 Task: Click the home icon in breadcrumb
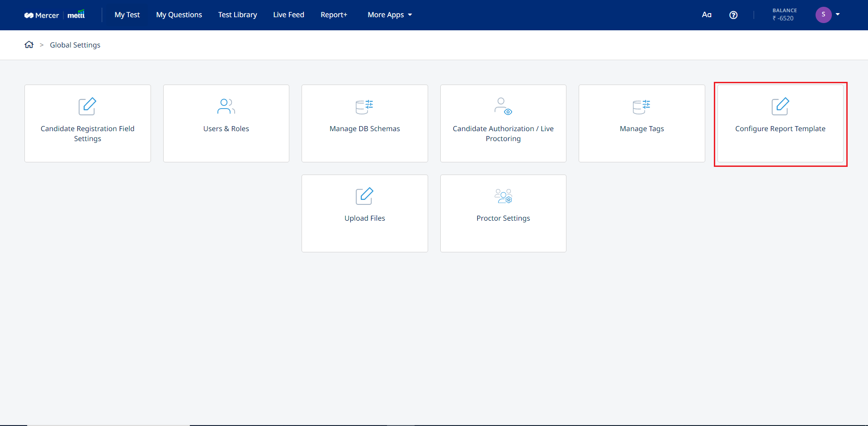point(29,44)
